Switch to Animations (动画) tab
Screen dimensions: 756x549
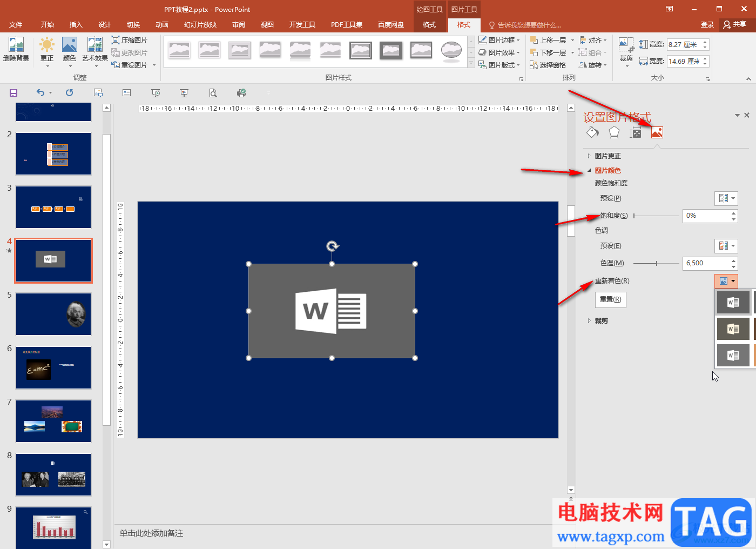point(162,25)
